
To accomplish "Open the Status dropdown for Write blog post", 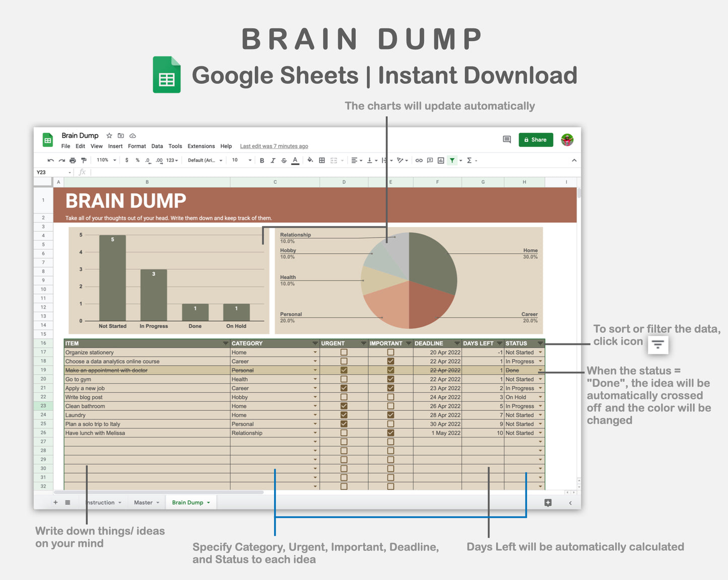I will tap(540, 397).
